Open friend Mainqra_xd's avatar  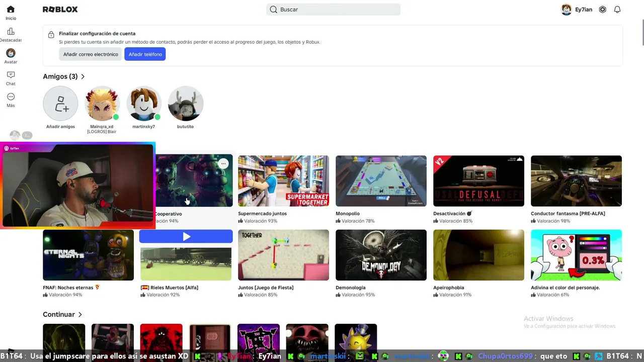[102, 104]
